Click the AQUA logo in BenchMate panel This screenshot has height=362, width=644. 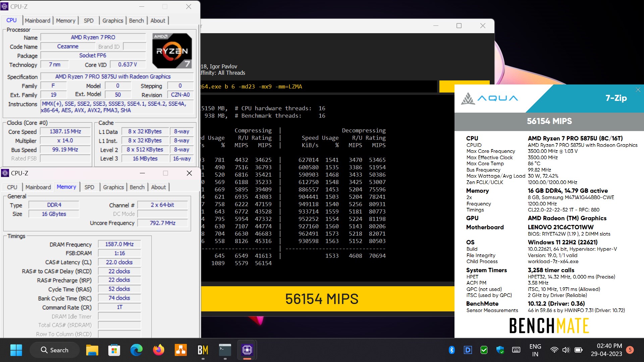click(x=489, y=99)
